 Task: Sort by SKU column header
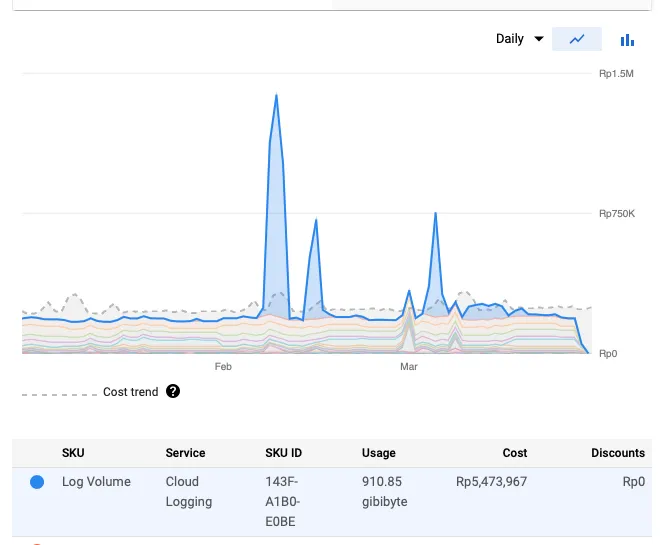coord(73,453)
